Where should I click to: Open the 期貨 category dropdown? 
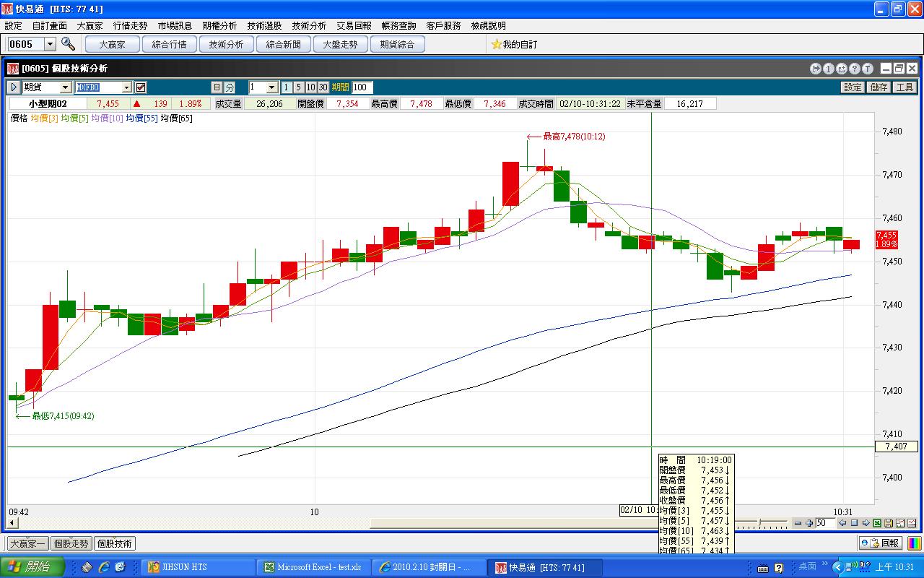click(66, 87)
